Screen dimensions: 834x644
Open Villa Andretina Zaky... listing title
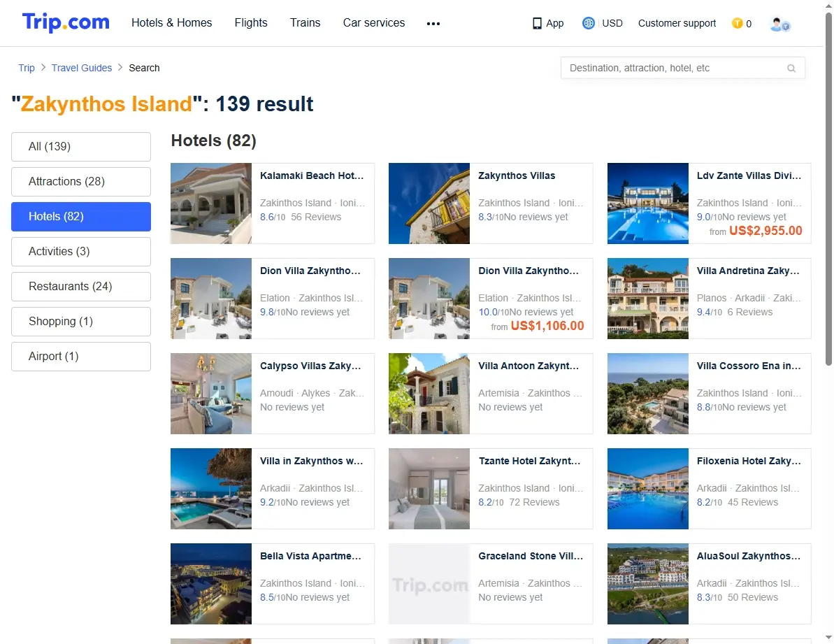[748, 271]
